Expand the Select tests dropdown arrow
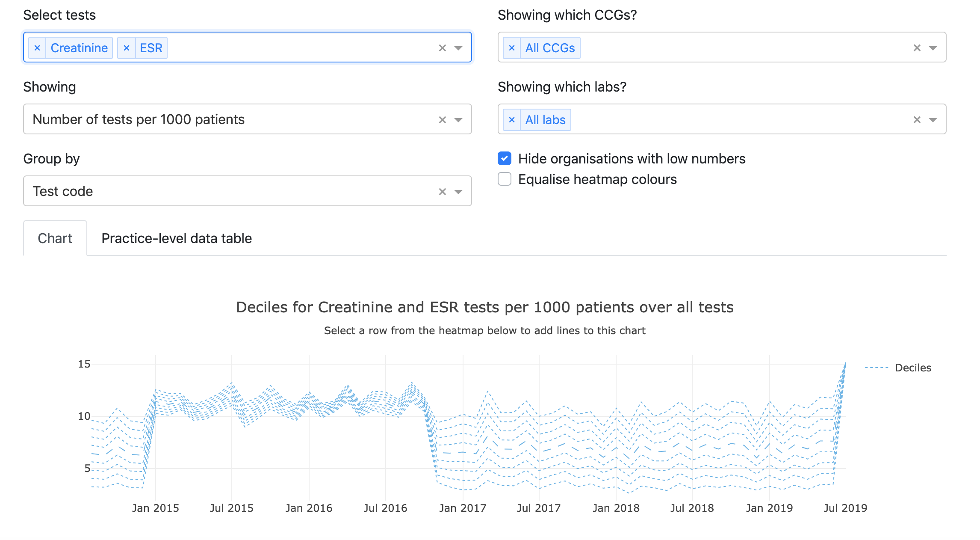The image size is (980, 540). click(458, 48)
